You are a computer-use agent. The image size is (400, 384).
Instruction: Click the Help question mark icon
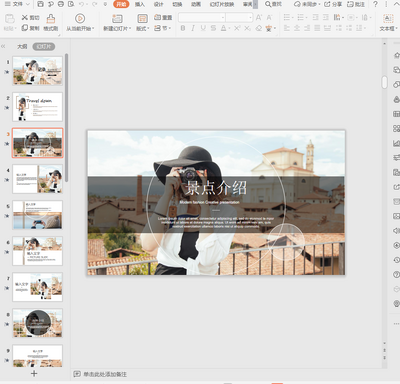coord(375,4)
